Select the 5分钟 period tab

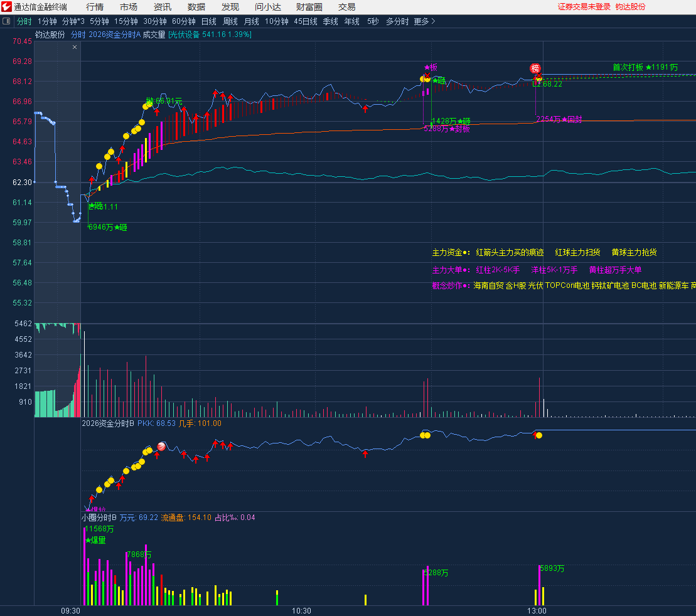coord(99,21)
